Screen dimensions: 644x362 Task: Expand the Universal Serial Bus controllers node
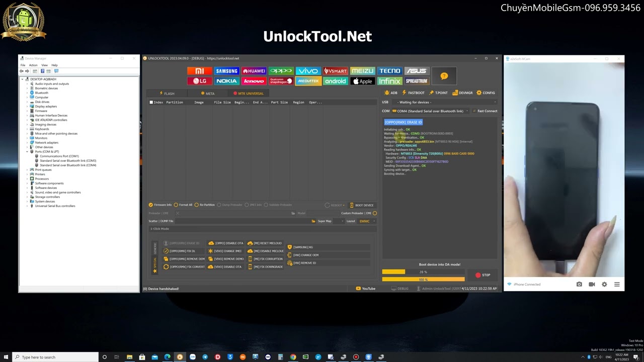(x=27, y=206)
